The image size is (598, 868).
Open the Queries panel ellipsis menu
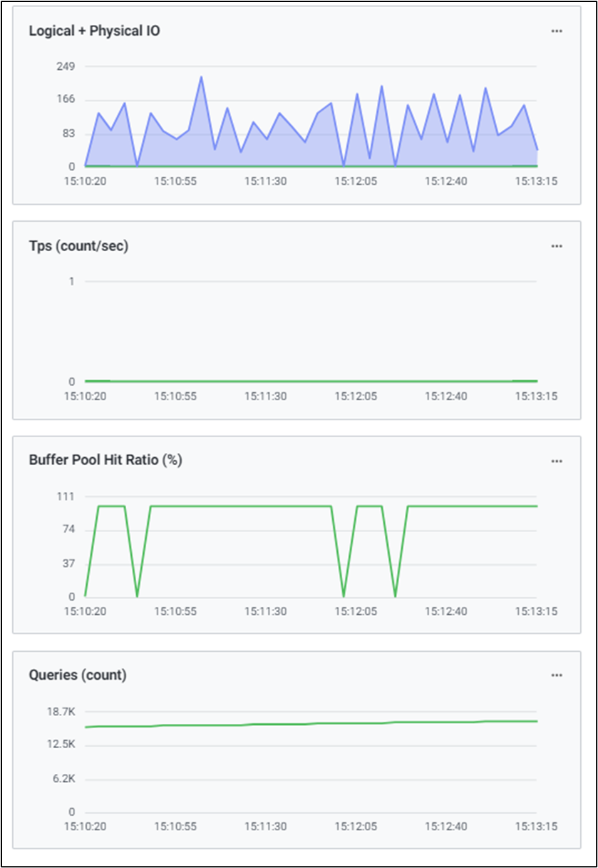click(557, 675)
